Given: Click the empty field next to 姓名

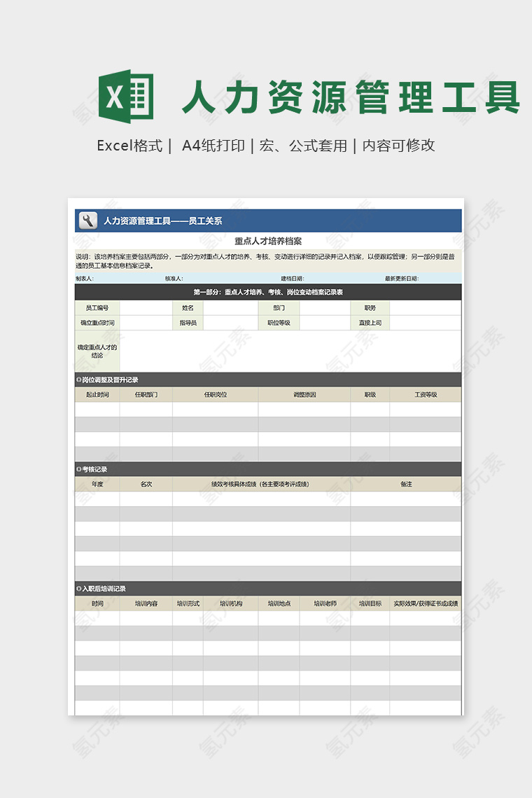Looking at the screenshot, I should pos(230,308).
